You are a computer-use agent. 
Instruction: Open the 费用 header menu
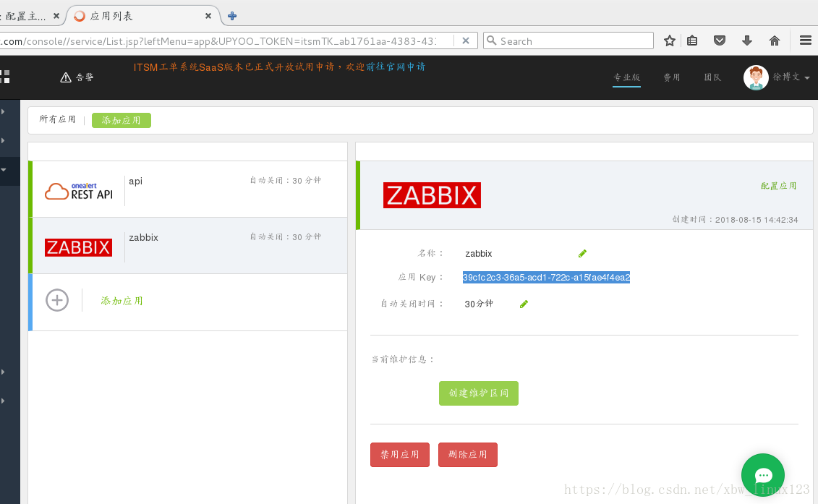click(672, 77)
